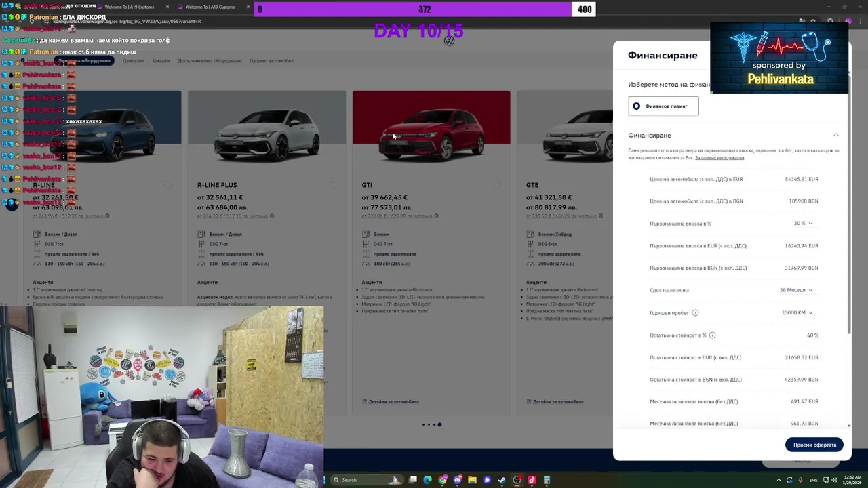Open the Дизайн configurator step

(161, 61)
